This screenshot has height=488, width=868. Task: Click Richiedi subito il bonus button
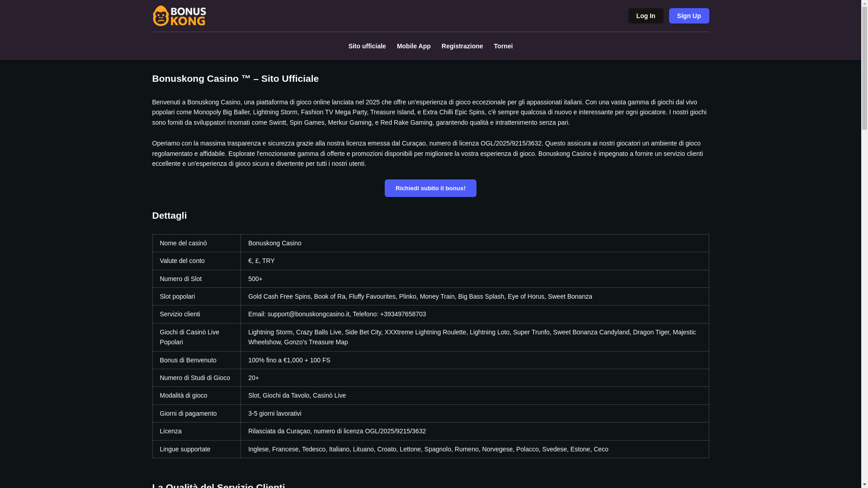(x=430, y=188)
